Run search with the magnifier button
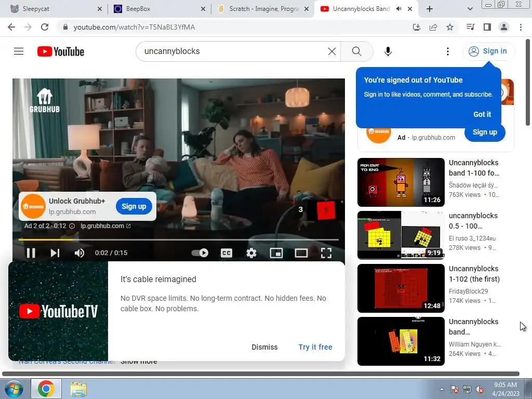Viewport: 532px width, 399px height. click(x=356, y=51)
